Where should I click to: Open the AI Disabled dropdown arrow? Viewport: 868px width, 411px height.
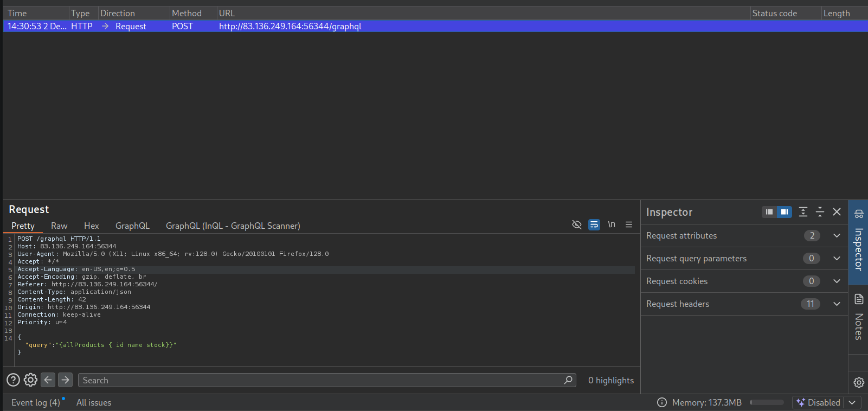pyautogui.click(x=852, y=402)
